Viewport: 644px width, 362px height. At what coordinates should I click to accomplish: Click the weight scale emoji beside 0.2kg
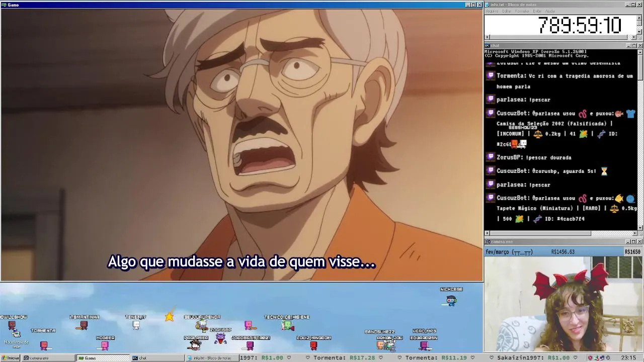pos(538,134)
